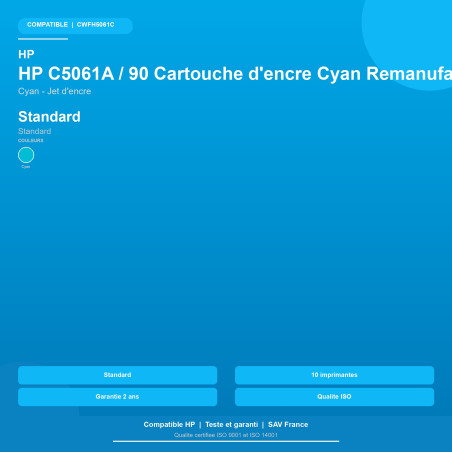Click the Cyan - Jet d'encre subtitle
452x452 pixels.
55,91
